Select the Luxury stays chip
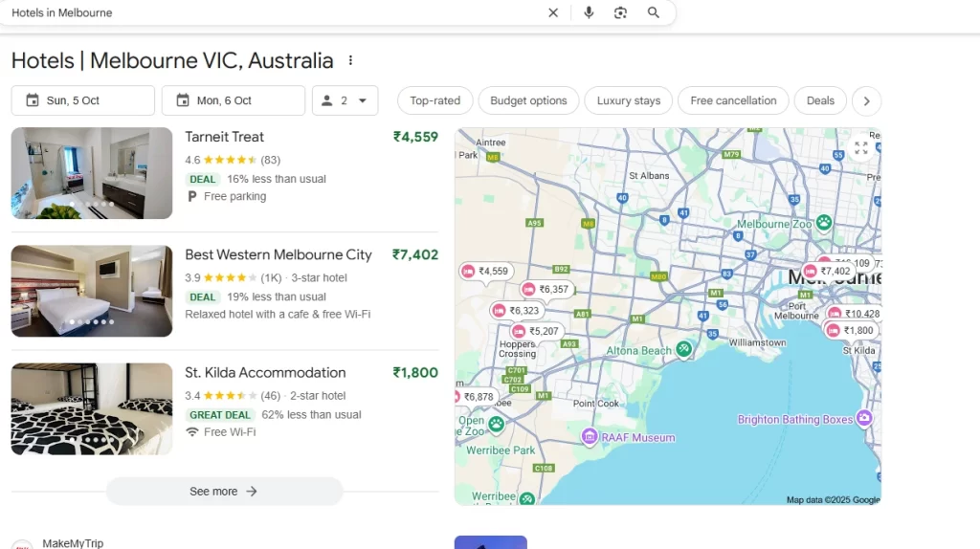The width and height of the screenshot is (980, 549). (629, 100)
